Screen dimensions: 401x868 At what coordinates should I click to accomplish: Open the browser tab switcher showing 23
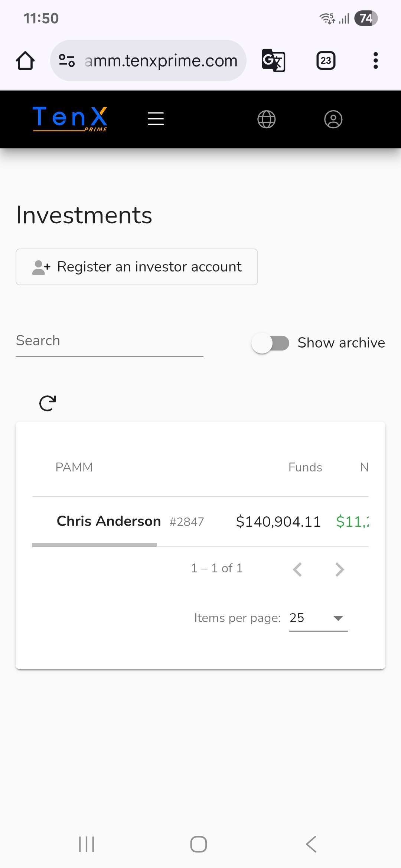click(x=326, y=60)
